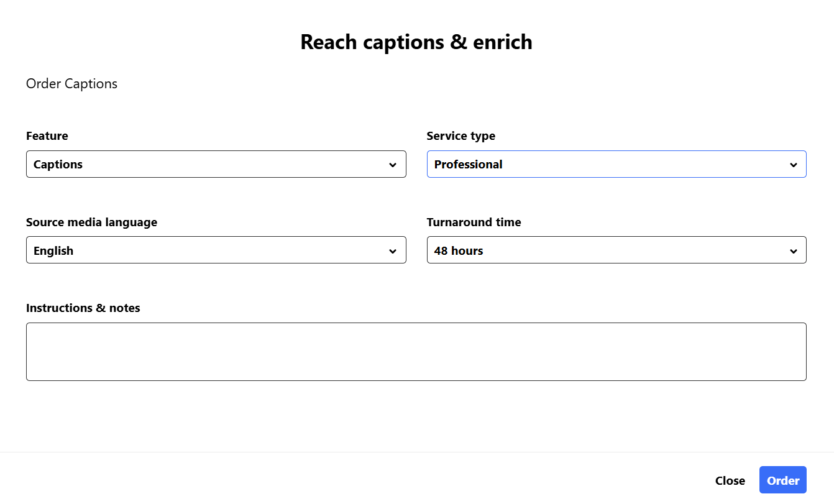Click the "Instructions & notes" label

click(x=83, y=308)
